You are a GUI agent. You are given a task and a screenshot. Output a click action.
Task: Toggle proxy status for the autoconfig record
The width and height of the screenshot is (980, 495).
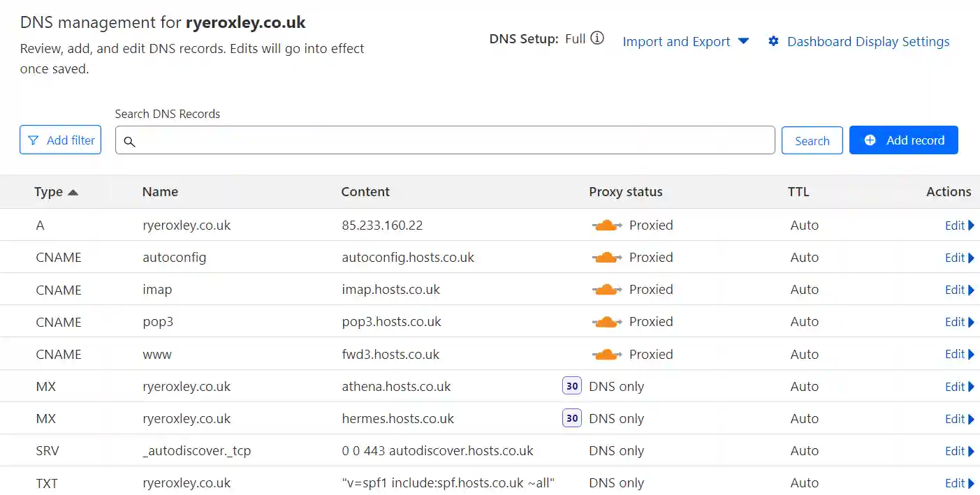point(606,257)
